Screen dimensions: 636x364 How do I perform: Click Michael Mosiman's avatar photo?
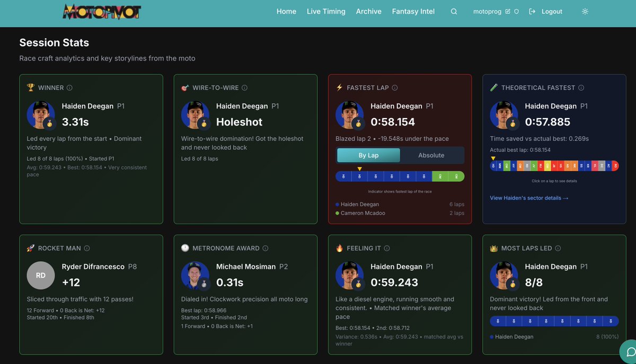coord(195,276)
